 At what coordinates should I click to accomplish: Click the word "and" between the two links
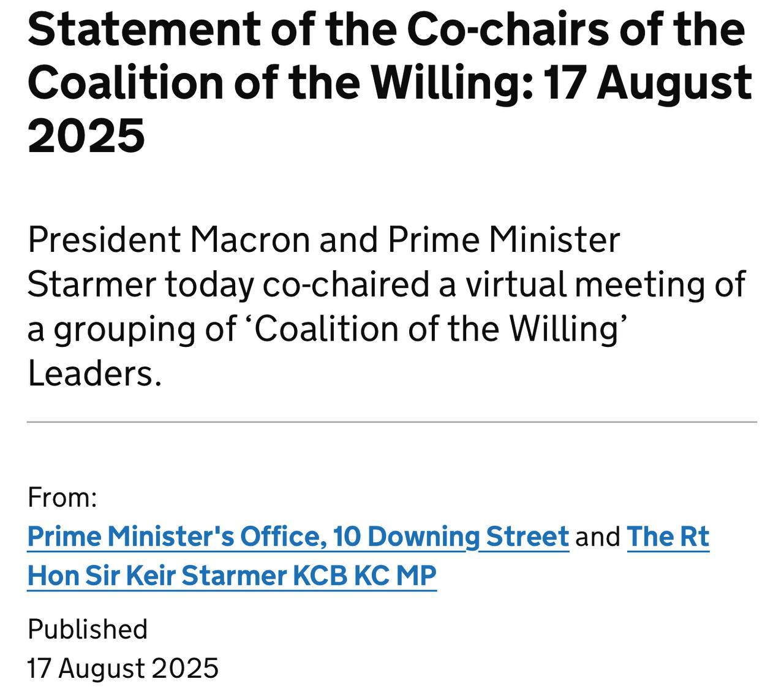point(598,536)
